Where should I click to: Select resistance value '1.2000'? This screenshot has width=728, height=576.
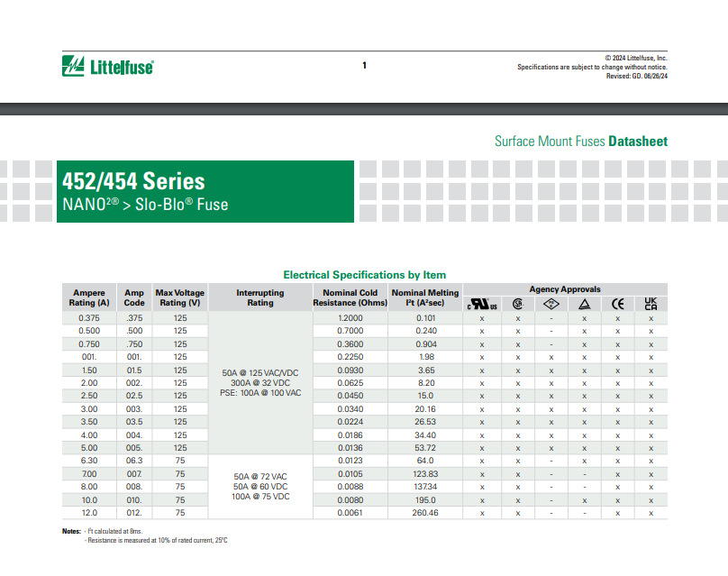[350, 318]
